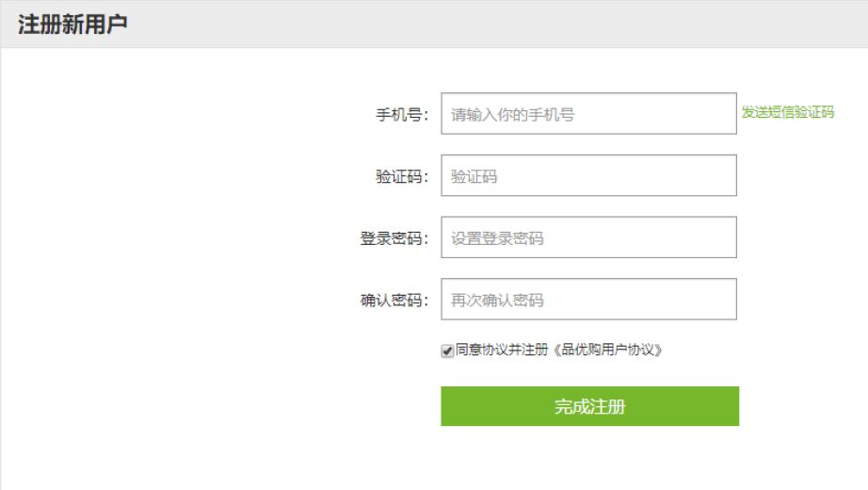Click the 验证码: label
This screenshot has width=868, height=490.
(402, 177)
